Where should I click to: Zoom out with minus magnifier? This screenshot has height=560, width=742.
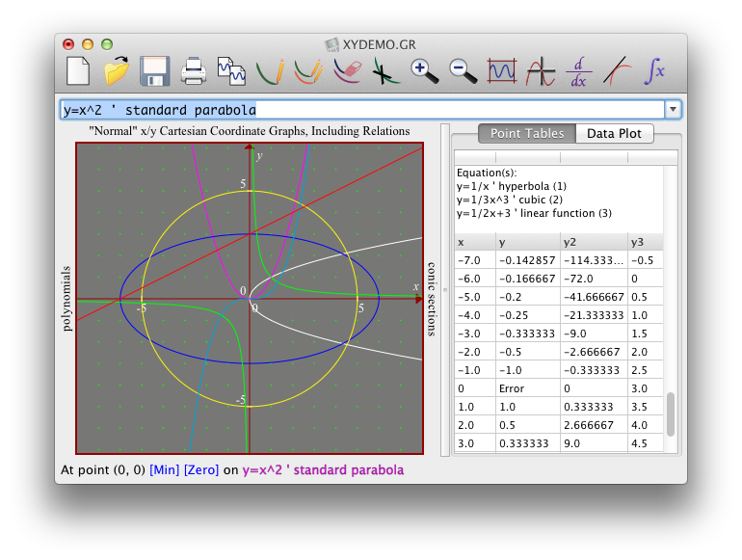[x=463, y=71]
